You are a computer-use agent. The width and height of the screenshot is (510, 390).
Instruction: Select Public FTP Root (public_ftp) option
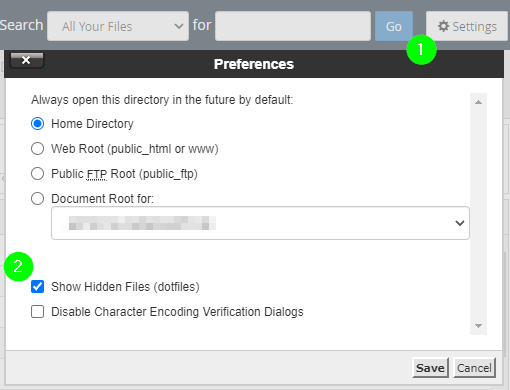click(x=37, y=174)
